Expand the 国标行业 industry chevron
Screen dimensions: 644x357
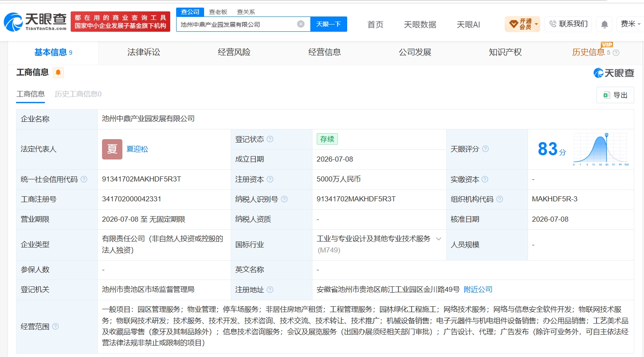(439, 239)
